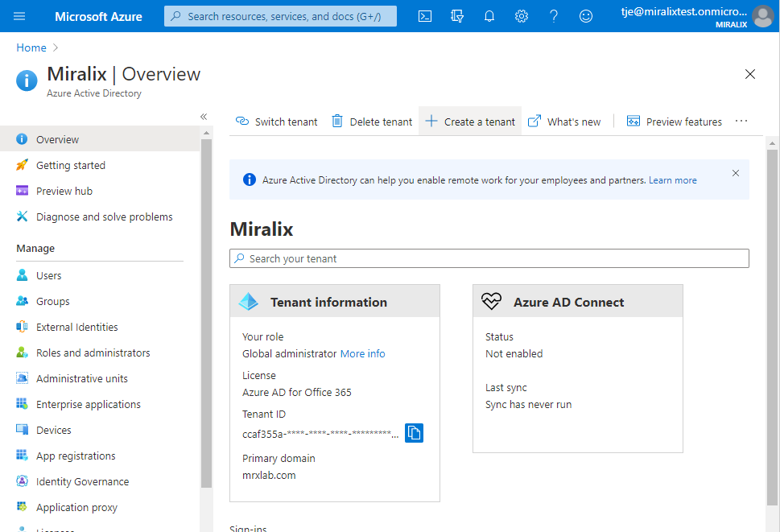Copy the Tenant ID to clipboard
This screenshot has height=532, width=780.
pyautogui.click(x=414, y=433)
